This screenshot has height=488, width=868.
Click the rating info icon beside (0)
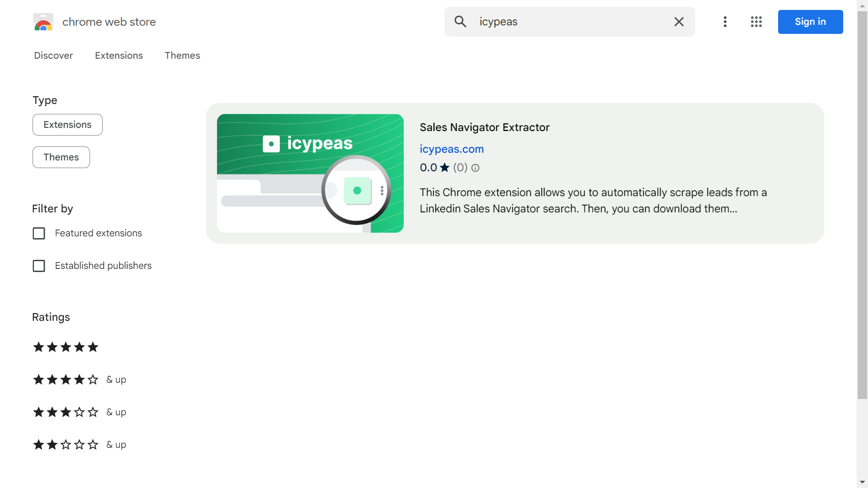(x=475, y=168)
